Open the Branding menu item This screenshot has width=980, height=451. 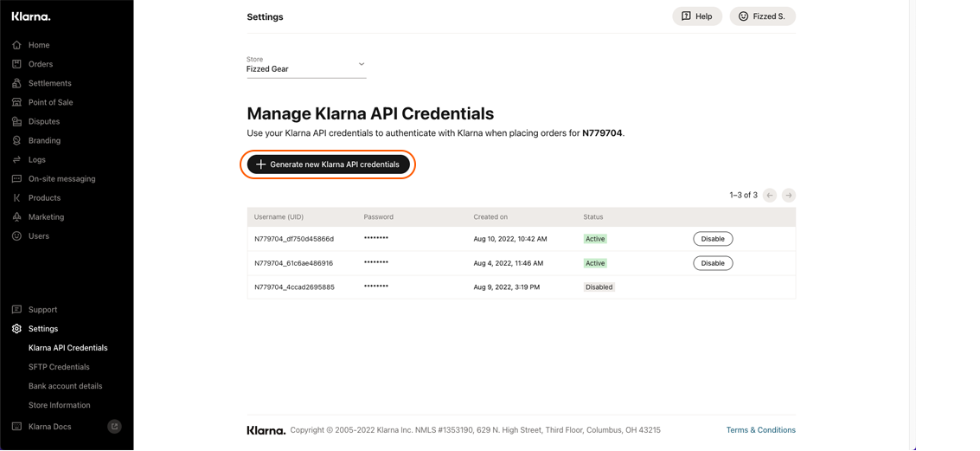coord(44,141)
